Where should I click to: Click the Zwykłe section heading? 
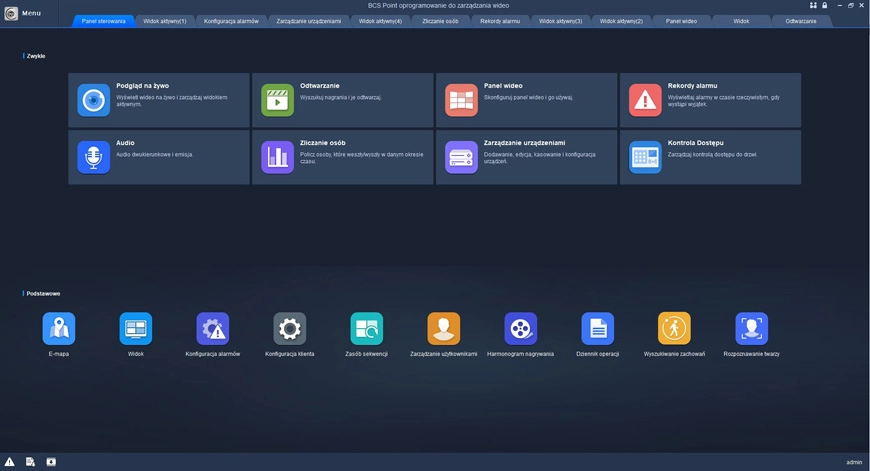pos(36,56)
